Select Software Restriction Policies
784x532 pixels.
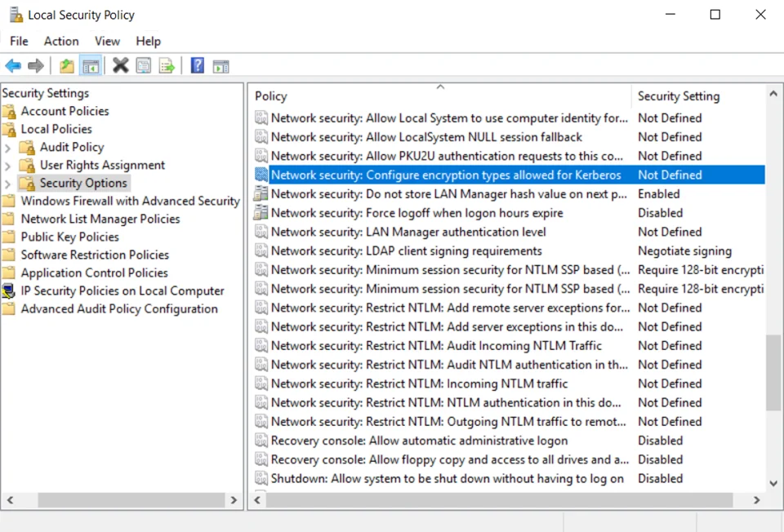(95, 255)
